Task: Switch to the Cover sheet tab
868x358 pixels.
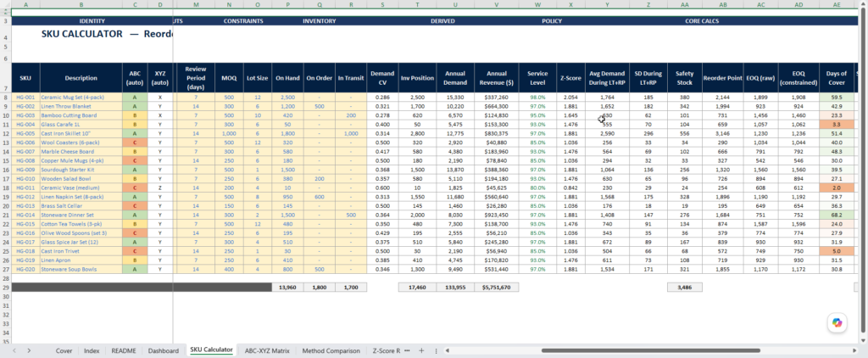Action: [64, 351]
